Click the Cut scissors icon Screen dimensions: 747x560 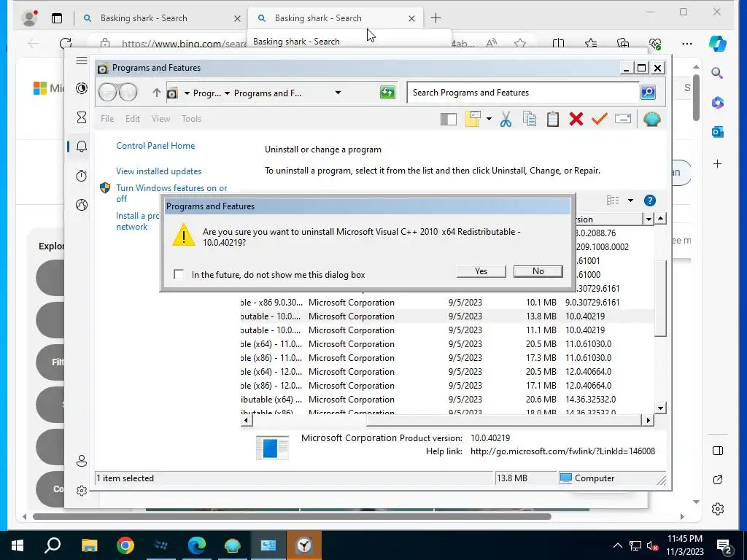point(506,119)
